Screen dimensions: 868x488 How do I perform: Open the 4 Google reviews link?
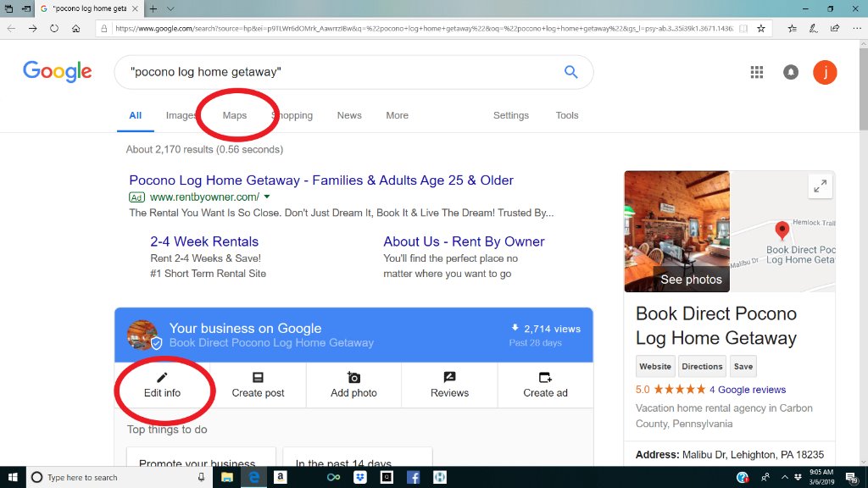click(748, 390)
